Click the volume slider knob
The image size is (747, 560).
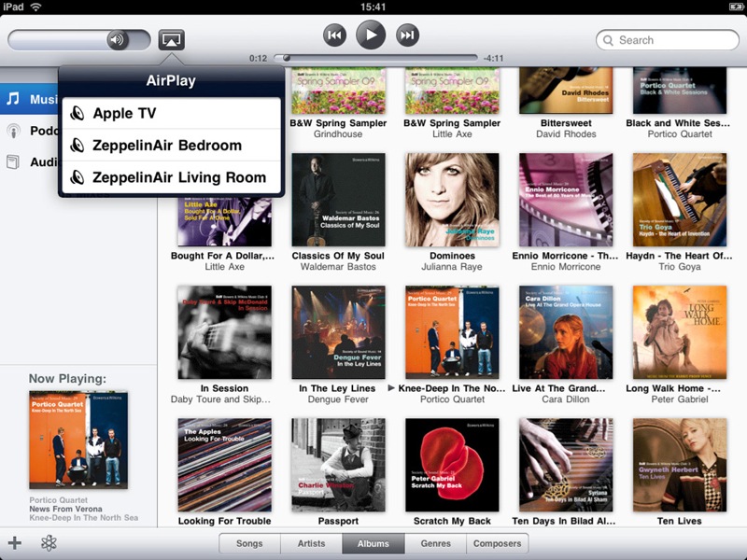118,40
